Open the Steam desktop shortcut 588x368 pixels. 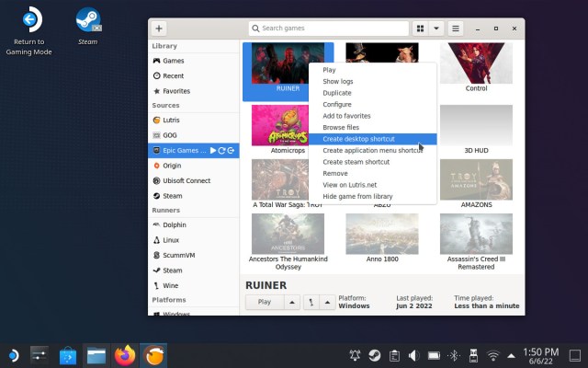(88, 26)
